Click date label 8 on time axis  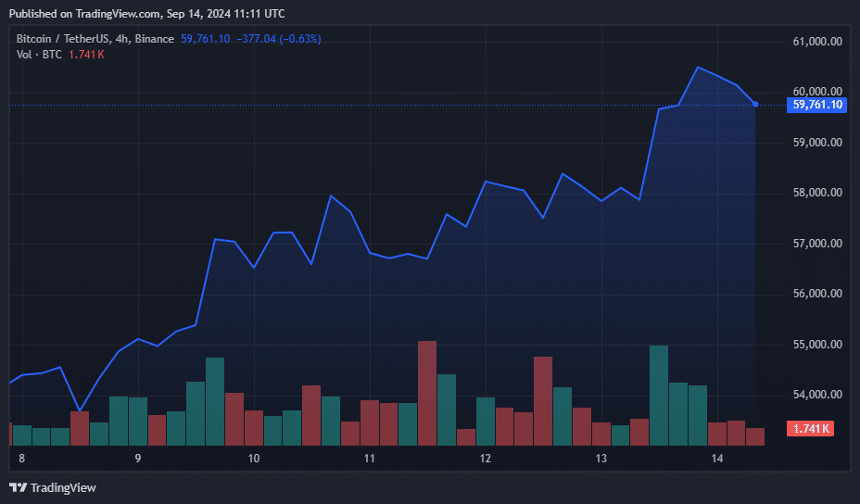[x=22, y=459]
